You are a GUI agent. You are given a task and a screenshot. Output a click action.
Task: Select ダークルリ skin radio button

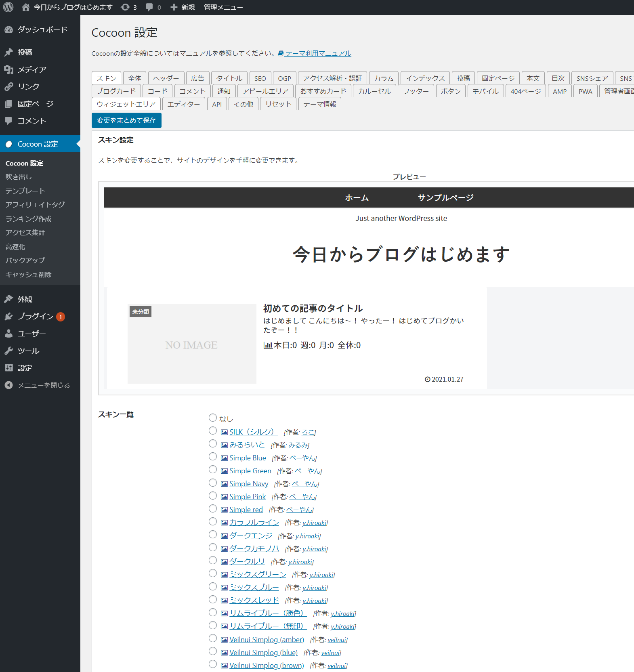coord(213,560)
